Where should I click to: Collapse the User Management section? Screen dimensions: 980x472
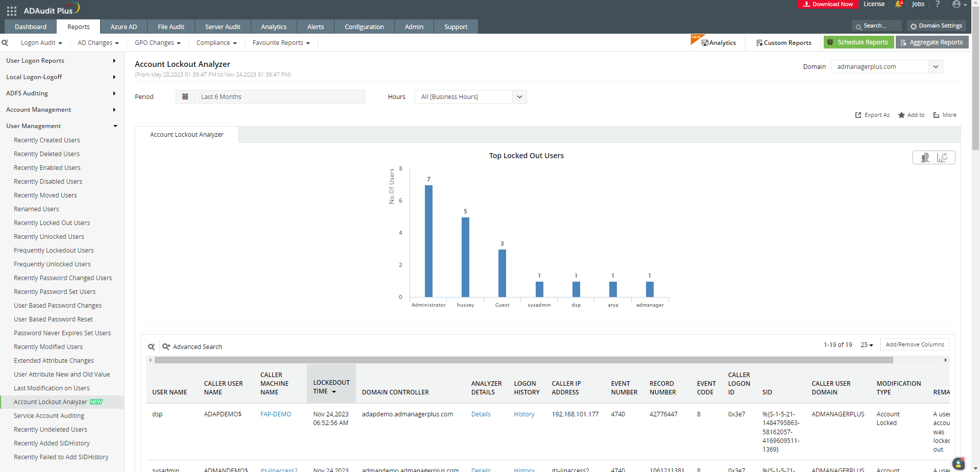[115, 126]
